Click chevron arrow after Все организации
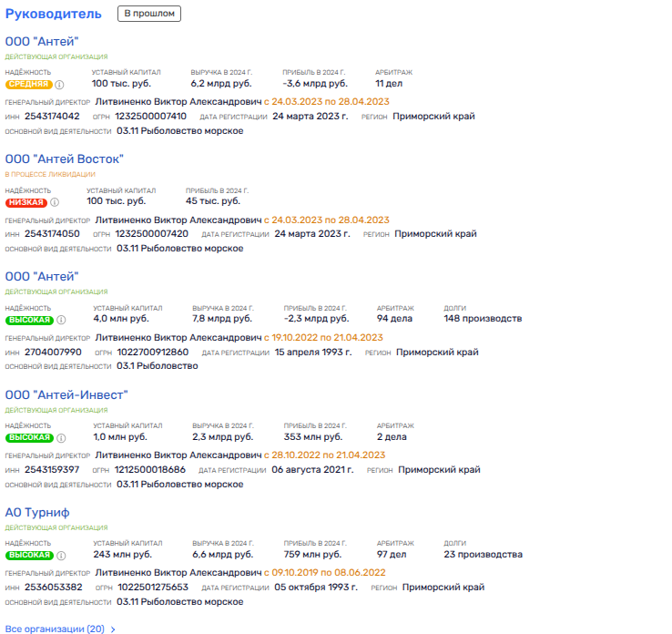This screenshot has height=634, width=672. coord(113,629)
